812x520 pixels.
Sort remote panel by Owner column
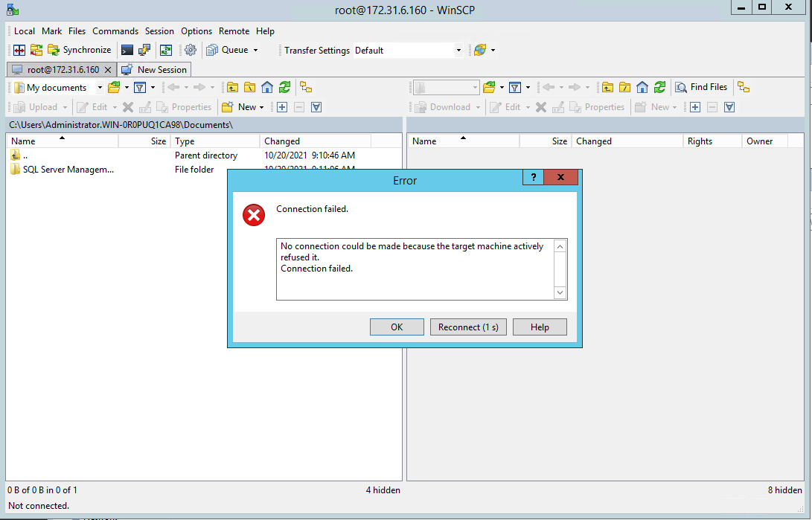[765, 141]
